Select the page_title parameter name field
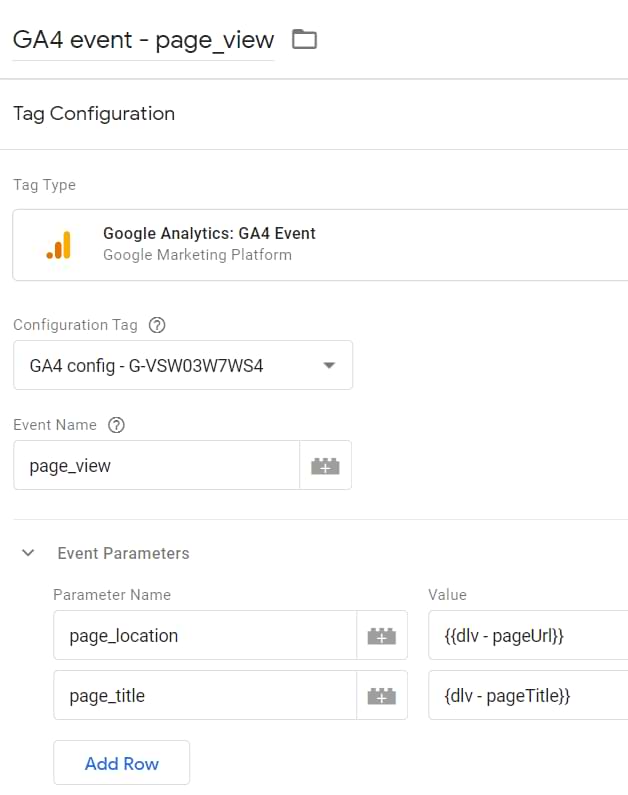628x795 pixels. 204,696
